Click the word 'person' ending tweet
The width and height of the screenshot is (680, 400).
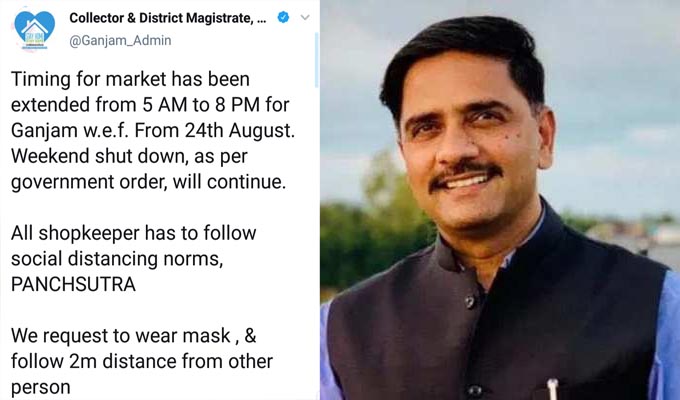pos(40,388)
